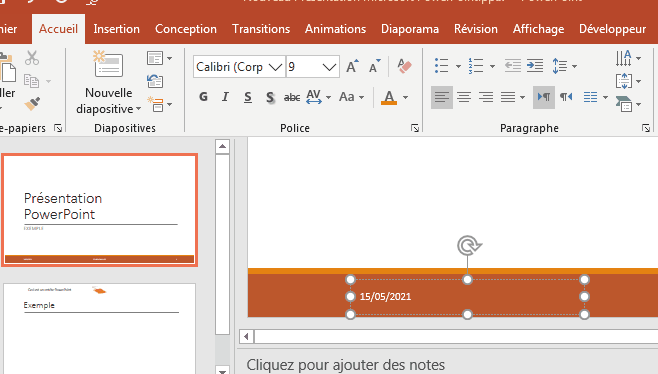The image size is (658, 374).
Task: Increase font size with large A
Action: tap(352, 66)
